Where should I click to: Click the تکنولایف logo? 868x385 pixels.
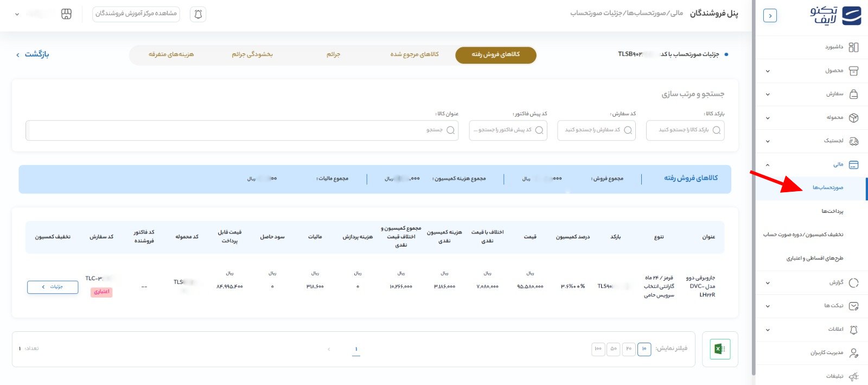(x=835, y=15)
